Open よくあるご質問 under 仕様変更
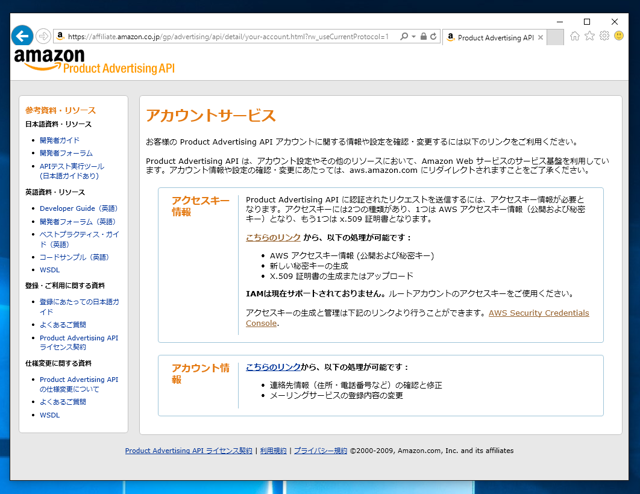 click(63, 402)
